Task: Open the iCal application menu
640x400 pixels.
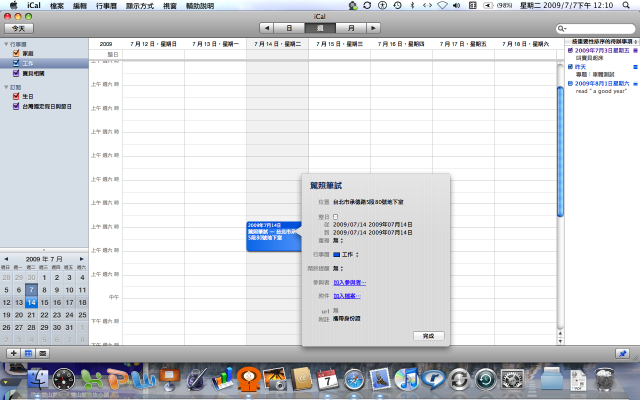Action: [x=34, y=5]
